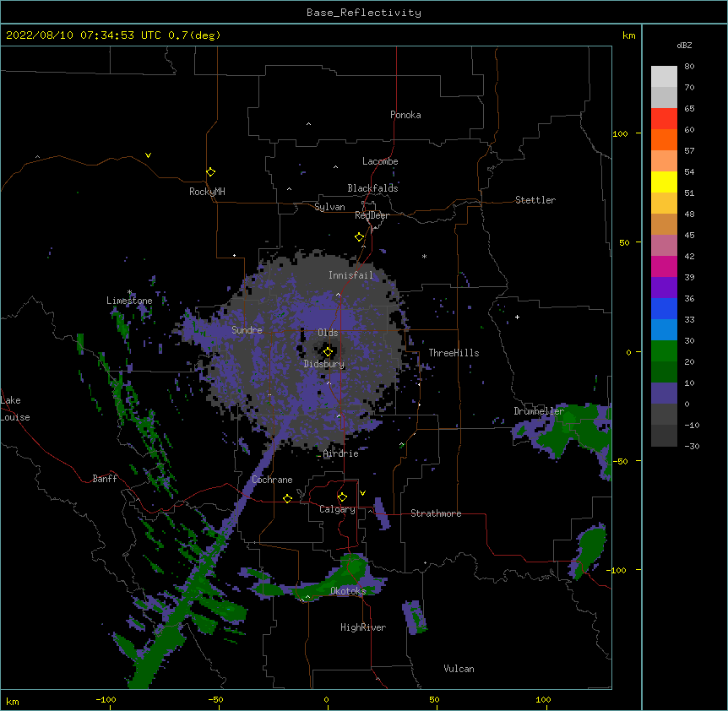The width and height of the screenshot is (728, 711).
Task: Click the 0 tick on the bottom axis
Action: 326,699
